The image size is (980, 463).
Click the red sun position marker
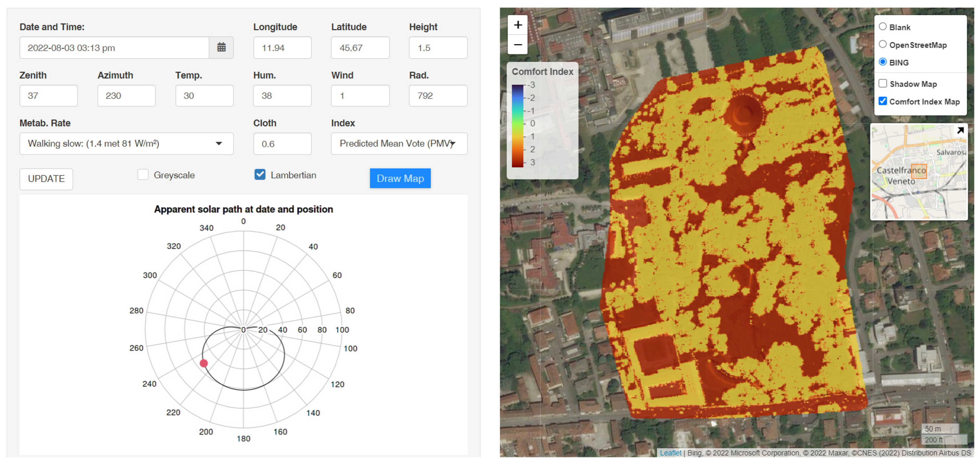(204, 363)
